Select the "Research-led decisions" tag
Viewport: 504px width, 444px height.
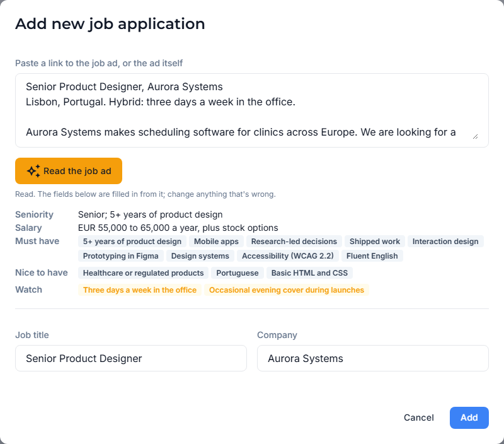click(x=294, y=242)
